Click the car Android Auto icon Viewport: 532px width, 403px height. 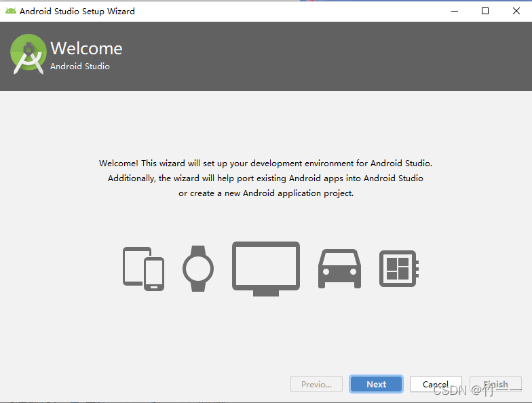339,269
